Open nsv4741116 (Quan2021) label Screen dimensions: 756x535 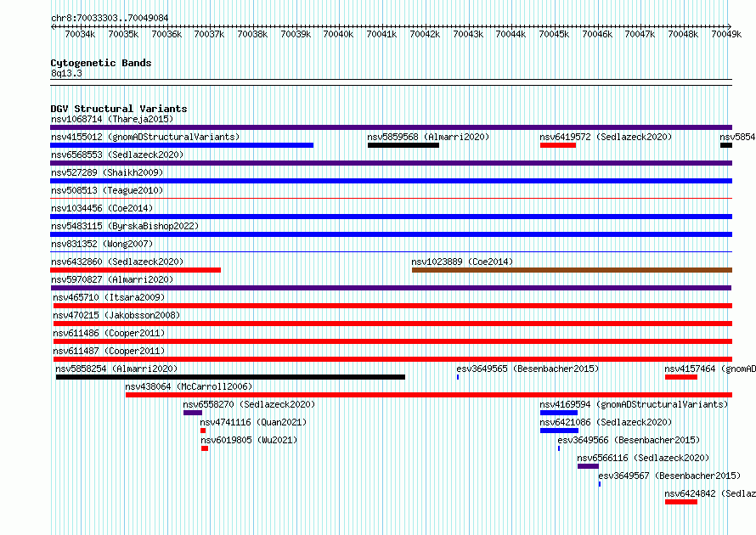(x=254, y=422)
